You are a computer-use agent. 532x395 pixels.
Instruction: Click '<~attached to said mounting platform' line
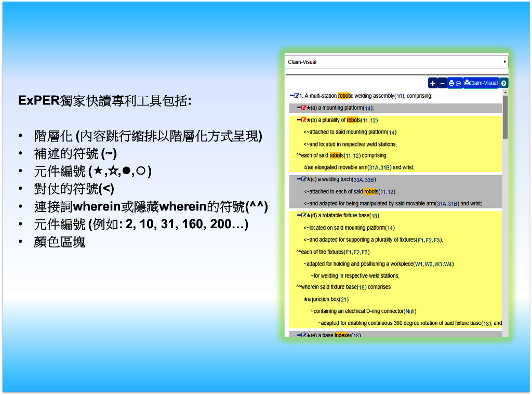point(350,132)
